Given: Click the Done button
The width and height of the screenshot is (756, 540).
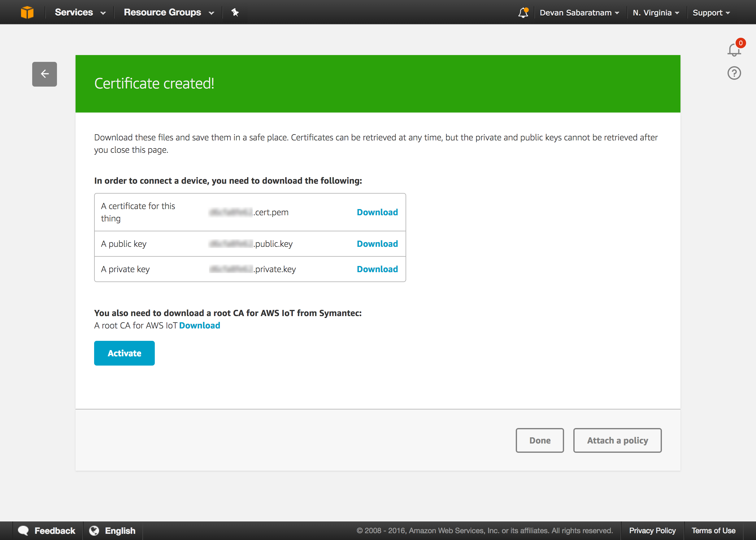Looking at the screenshot, I should [540, 440].
